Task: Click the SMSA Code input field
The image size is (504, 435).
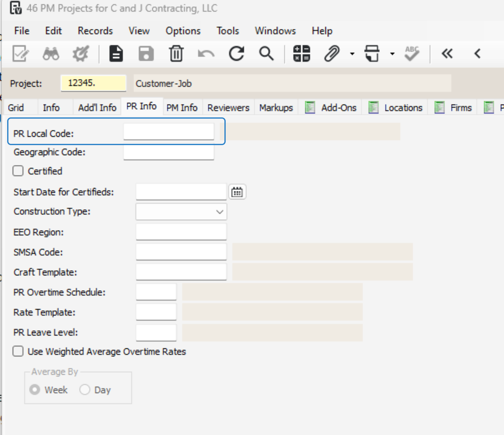Action: click(x=181, y=252)
